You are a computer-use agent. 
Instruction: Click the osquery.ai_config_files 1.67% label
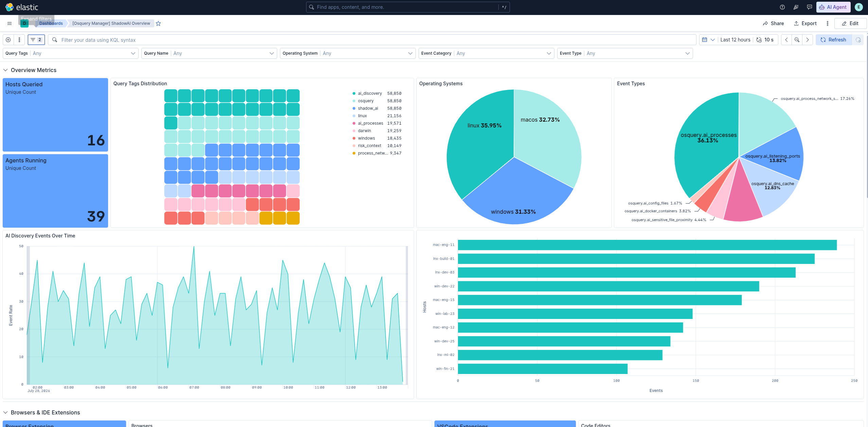click(x=655, y=203)
